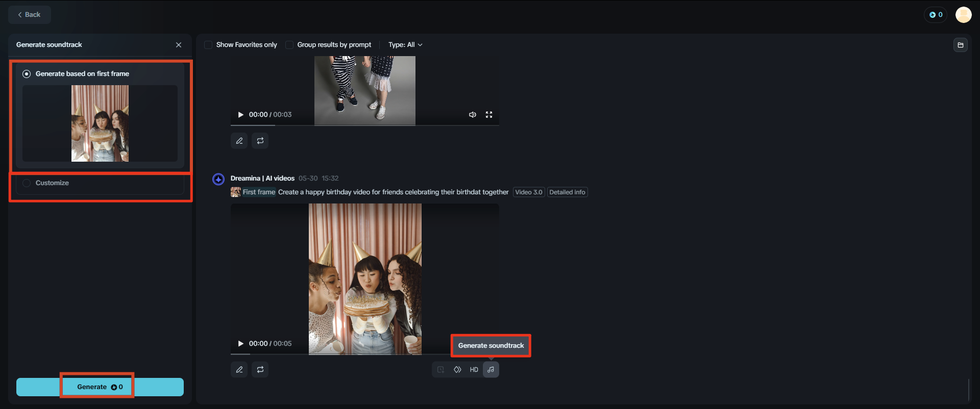980x409 pixels.
Task: Click the small first frame prompt thumbnail
Action: coord(235,192)
